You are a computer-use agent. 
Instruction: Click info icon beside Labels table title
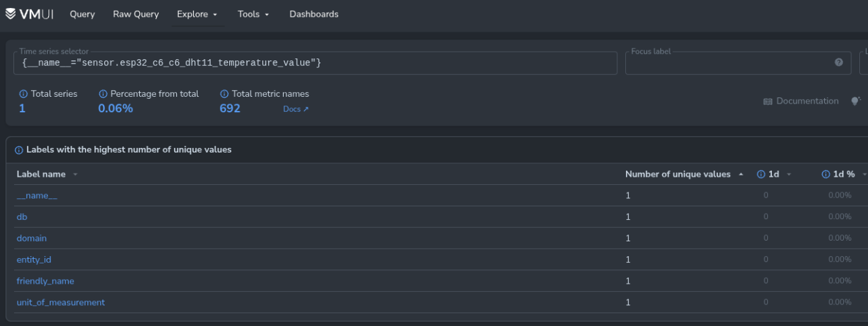19,150
